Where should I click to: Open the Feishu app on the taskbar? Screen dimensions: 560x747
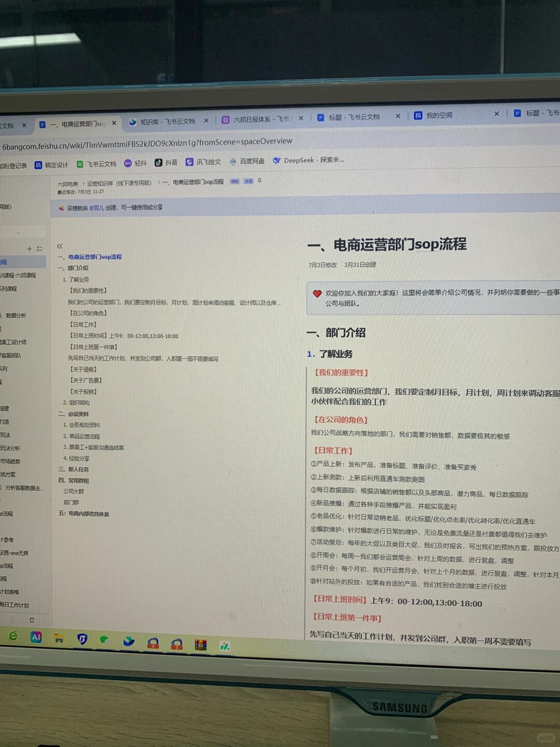pyautogui.click(x=129, y=642)
